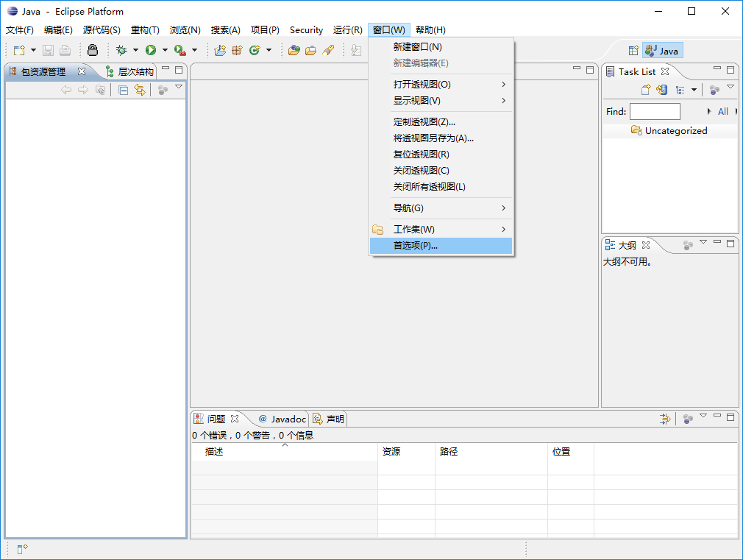Toggle focus on active task in Outline panel

click(x=688, y=245)
